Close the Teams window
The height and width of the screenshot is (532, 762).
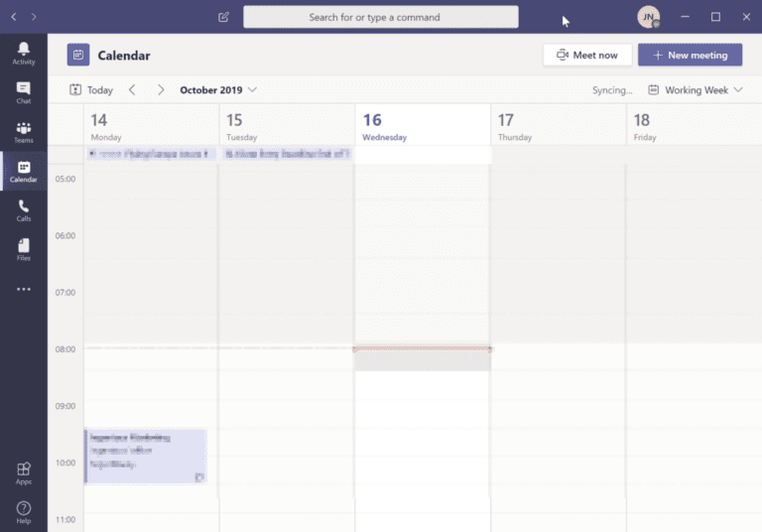tap(746, 17)
